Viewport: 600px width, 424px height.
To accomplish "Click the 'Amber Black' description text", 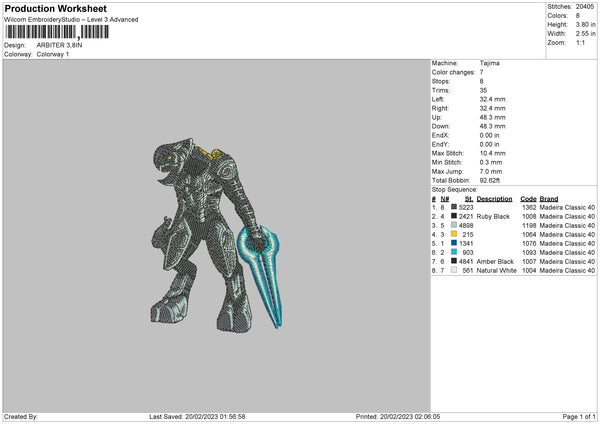I will coord(495,261).
